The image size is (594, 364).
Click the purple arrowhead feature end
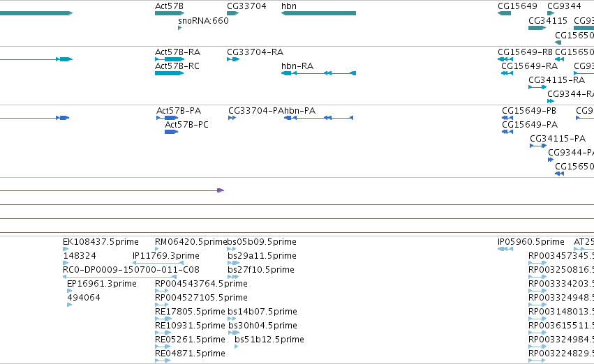221,190
